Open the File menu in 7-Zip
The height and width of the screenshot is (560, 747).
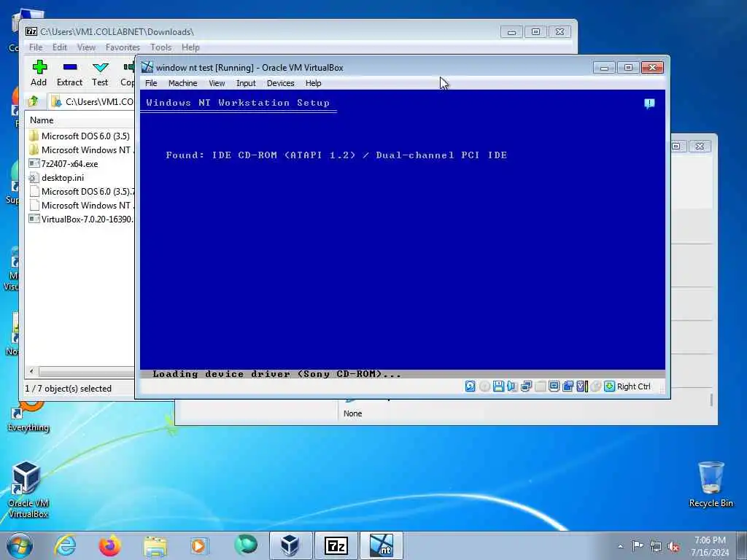36,47
